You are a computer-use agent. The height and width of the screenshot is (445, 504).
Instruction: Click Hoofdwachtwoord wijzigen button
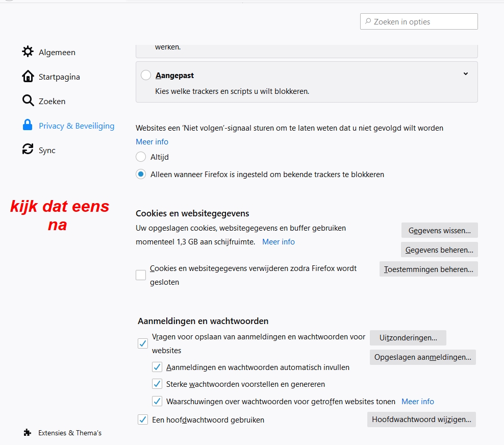point(421,420)
